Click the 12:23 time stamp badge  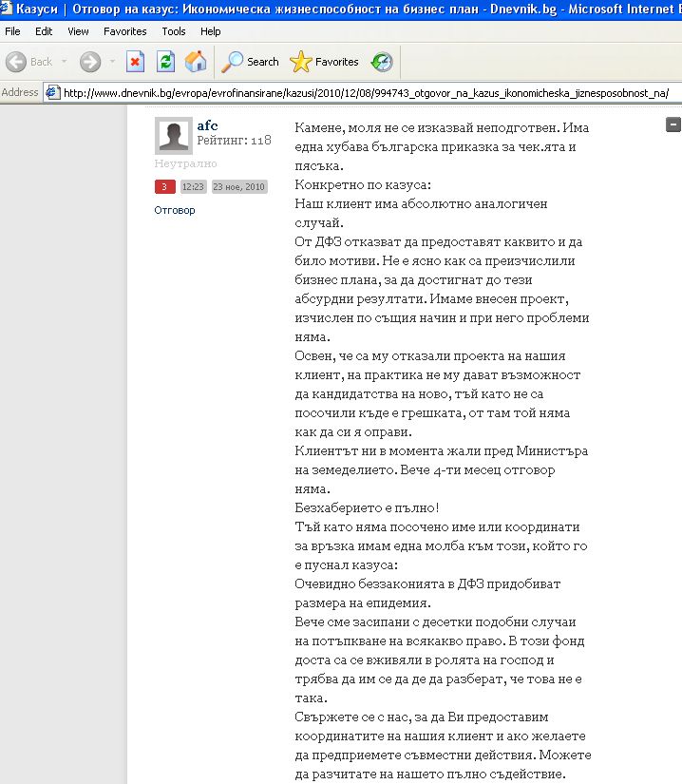(193, 186)
